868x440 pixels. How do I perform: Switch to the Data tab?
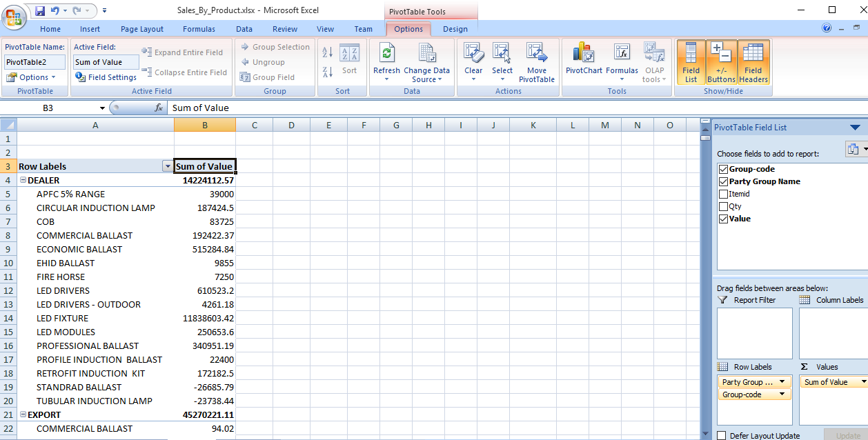244,29
